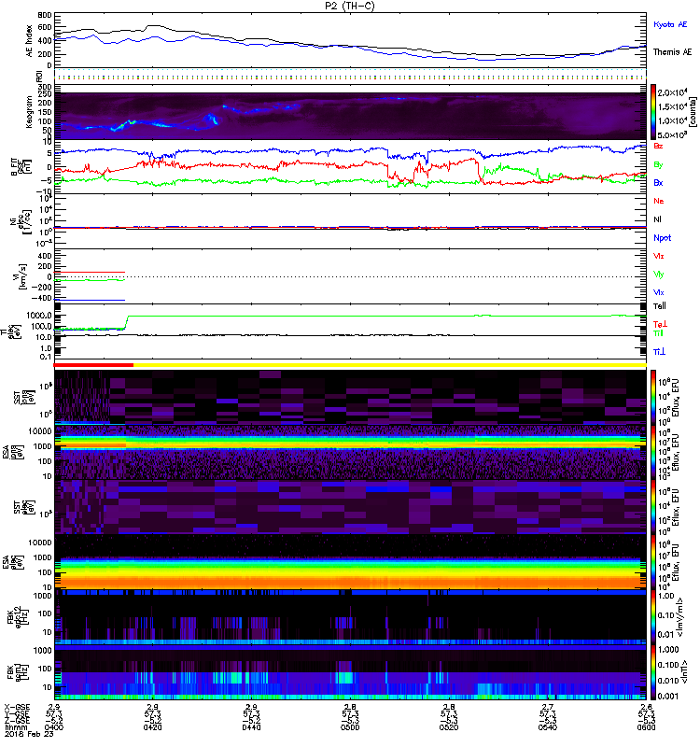Select the blue Npot legend label
700x747 pixels.
click(x=663, y=238)
